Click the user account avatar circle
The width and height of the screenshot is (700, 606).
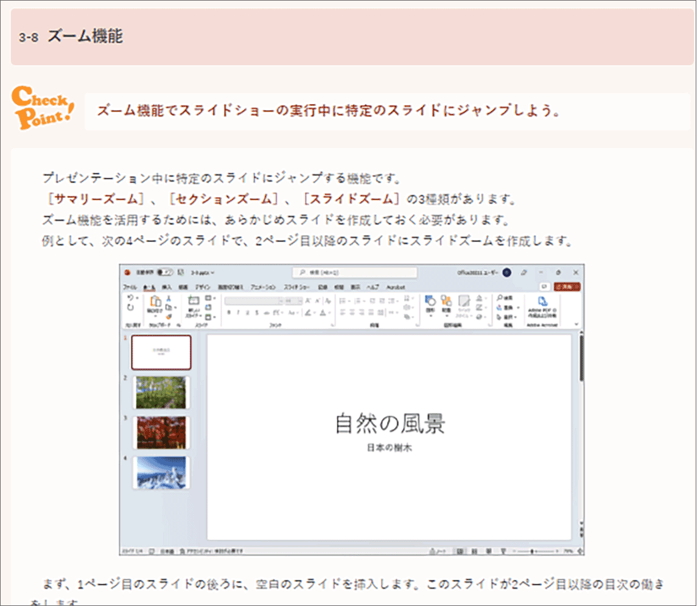coord(506,272)
